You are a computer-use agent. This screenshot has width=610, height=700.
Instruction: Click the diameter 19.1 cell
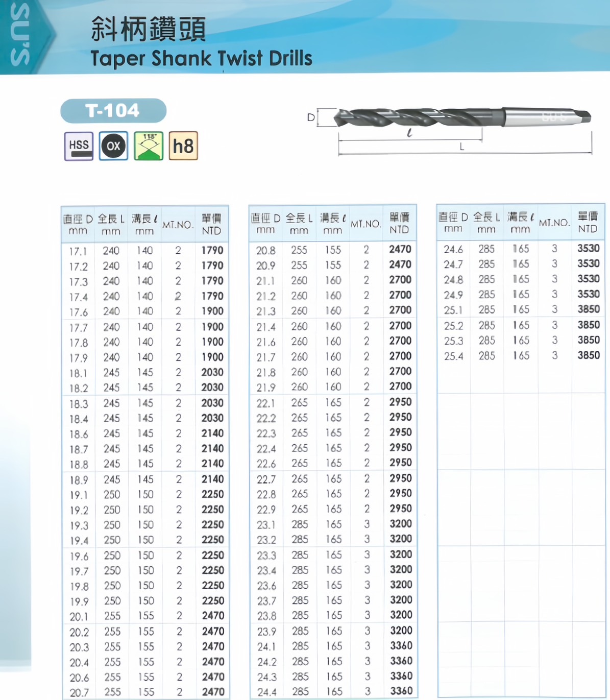tap(79, 495)
